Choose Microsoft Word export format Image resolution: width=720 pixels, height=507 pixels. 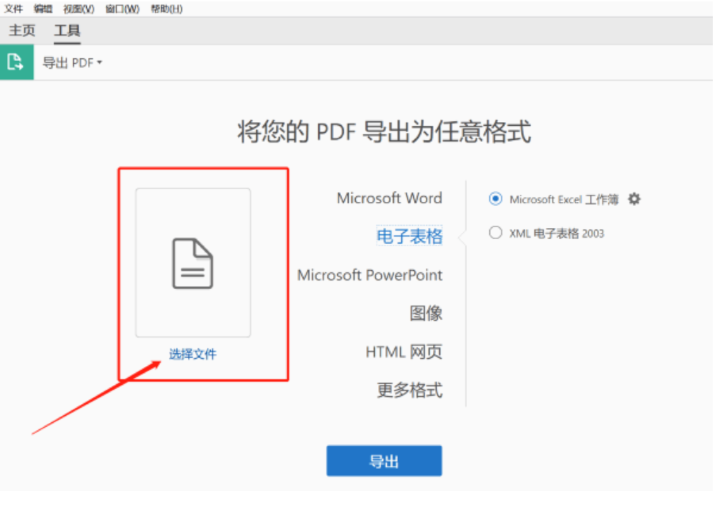[x=389, y=198]
